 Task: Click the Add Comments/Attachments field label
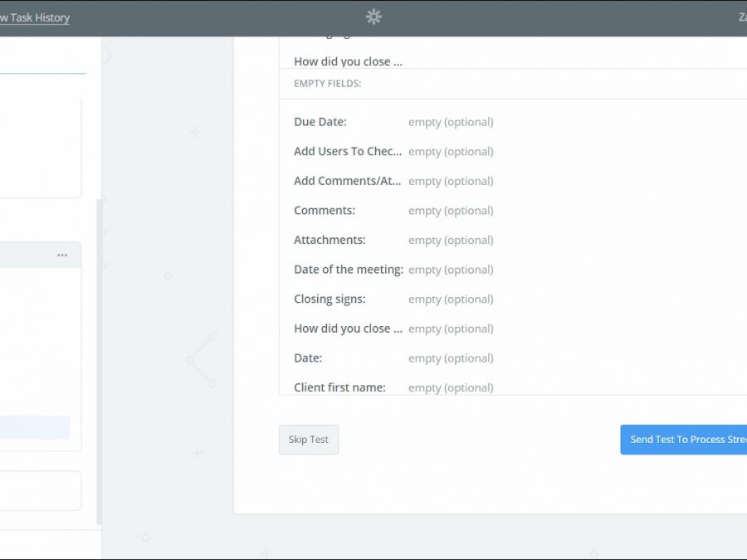point(347,181)
